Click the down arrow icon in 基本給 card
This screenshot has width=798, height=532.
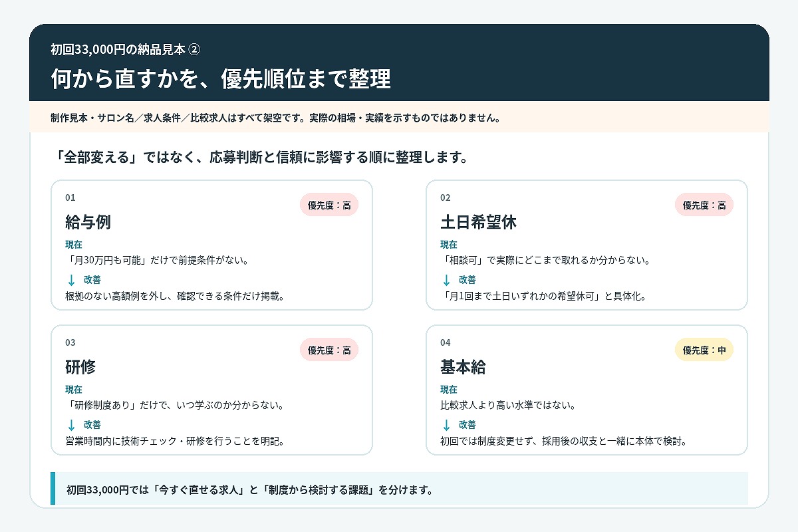tap(446, 425)
